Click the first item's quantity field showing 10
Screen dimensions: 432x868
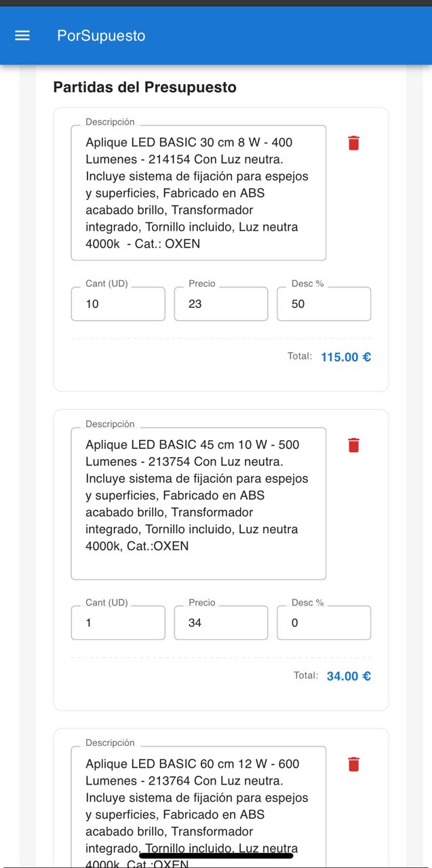tap(117, 304)
